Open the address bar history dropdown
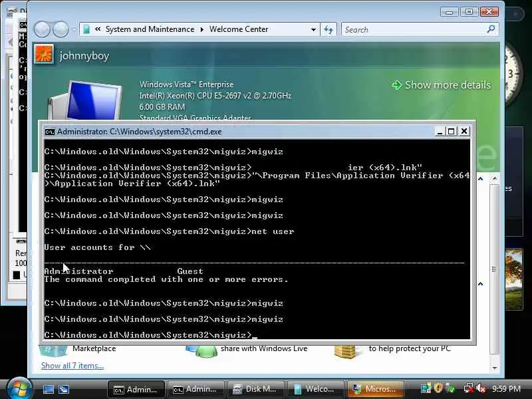This screenshot has height=399, width=532. pos(313,29)
